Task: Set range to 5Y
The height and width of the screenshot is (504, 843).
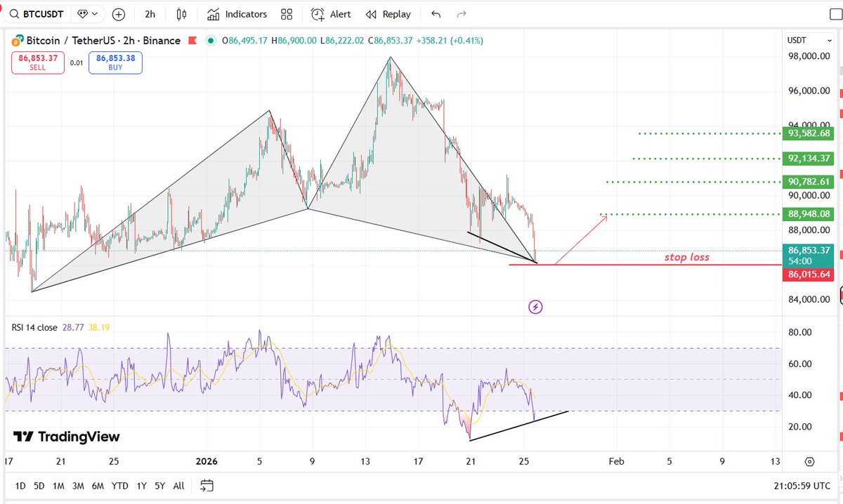Action: pos(160,485)
